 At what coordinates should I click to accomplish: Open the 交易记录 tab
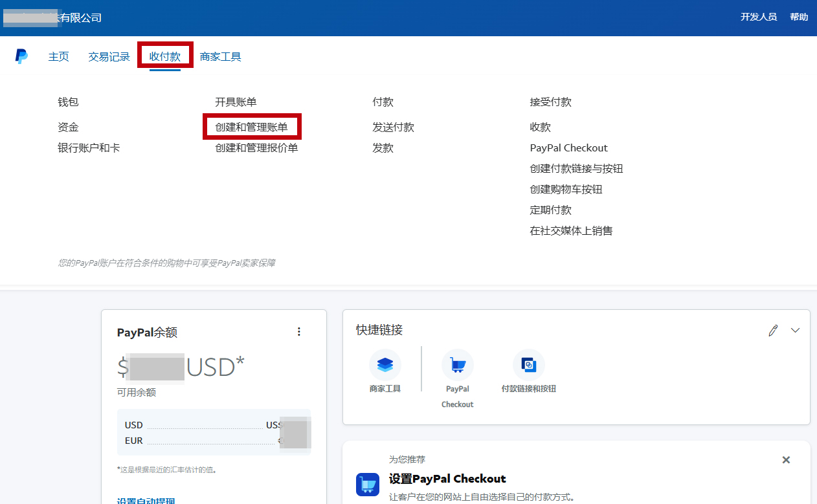(x=109, y=56)
